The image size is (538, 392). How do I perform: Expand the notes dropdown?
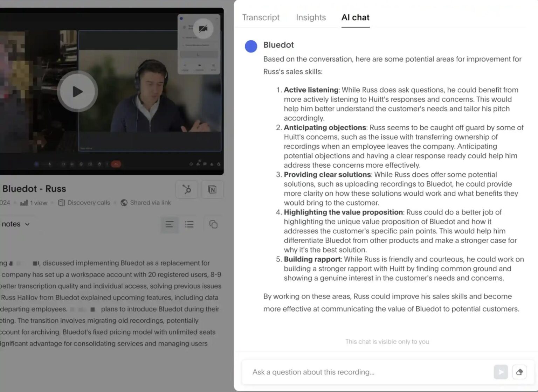click(x=27, y=224)
